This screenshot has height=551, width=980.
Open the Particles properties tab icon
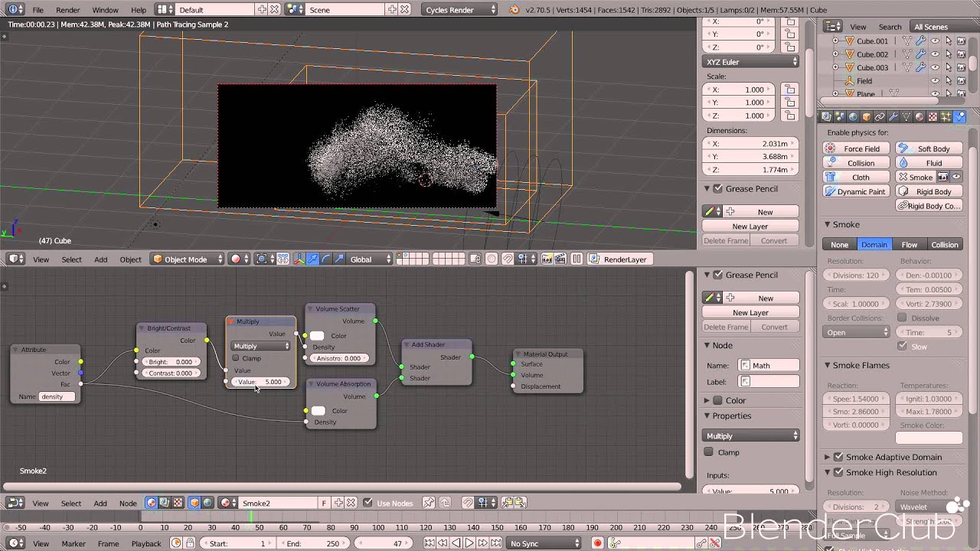pos(946,117)
